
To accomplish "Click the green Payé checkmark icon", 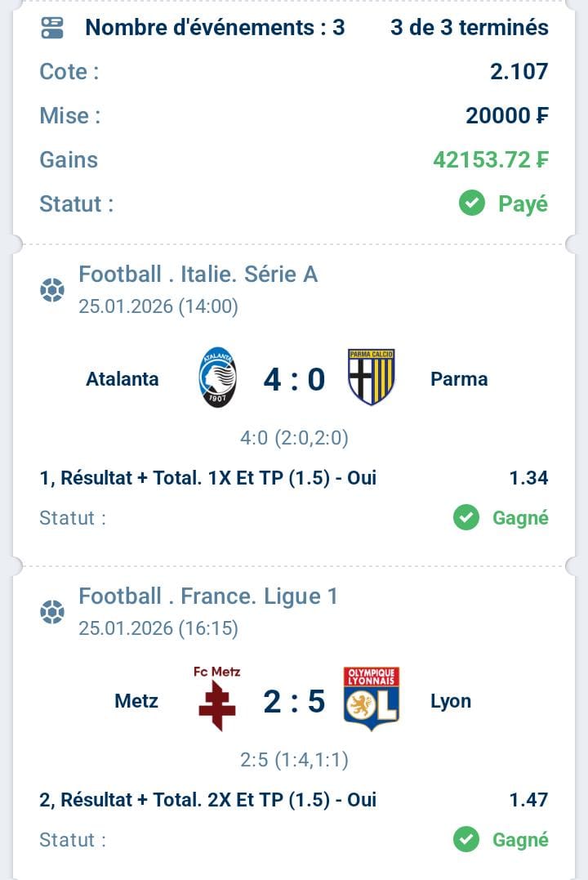I will [x=472, y=203].
